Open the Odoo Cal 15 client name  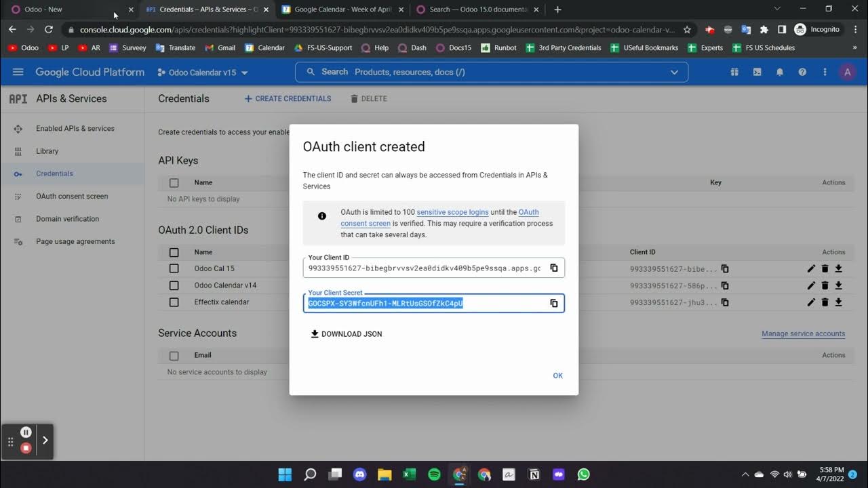214,268
